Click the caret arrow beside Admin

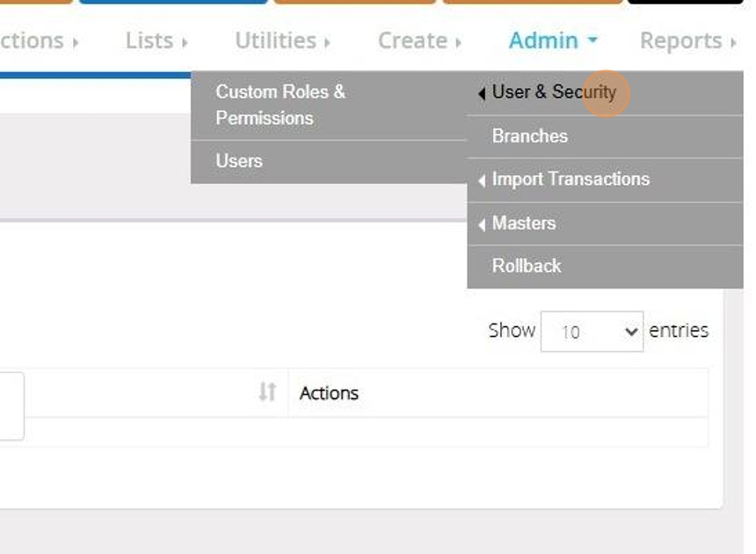[592, 40]
